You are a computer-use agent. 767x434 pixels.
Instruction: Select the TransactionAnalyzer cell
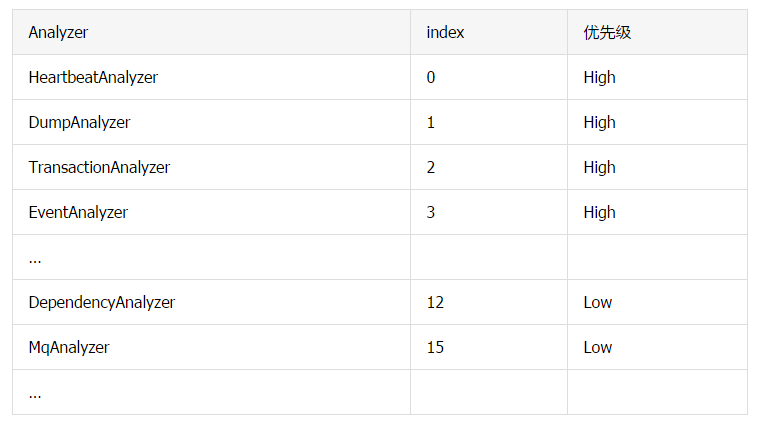[x=99, y=167]
